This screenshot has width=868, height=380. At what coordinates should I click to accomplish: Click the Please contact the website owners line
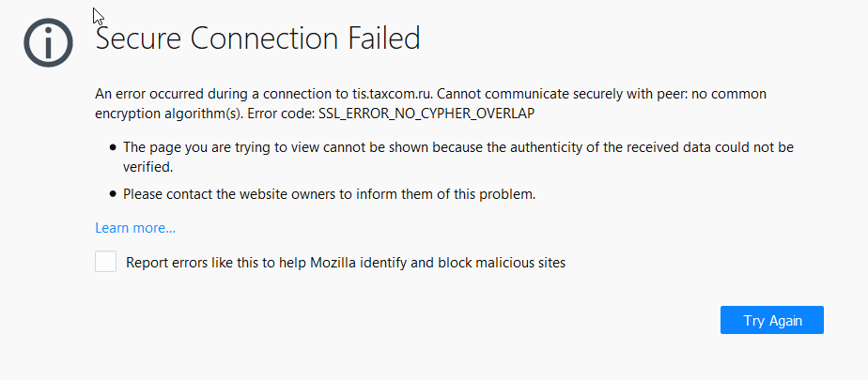point(330,195)
